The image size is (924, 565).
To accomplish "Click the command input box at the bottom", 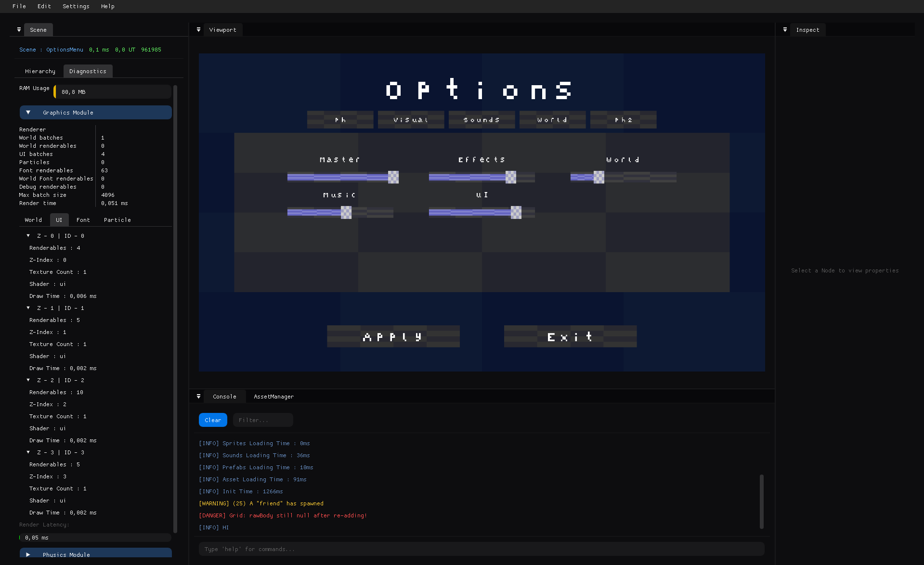I will [481, 549].
